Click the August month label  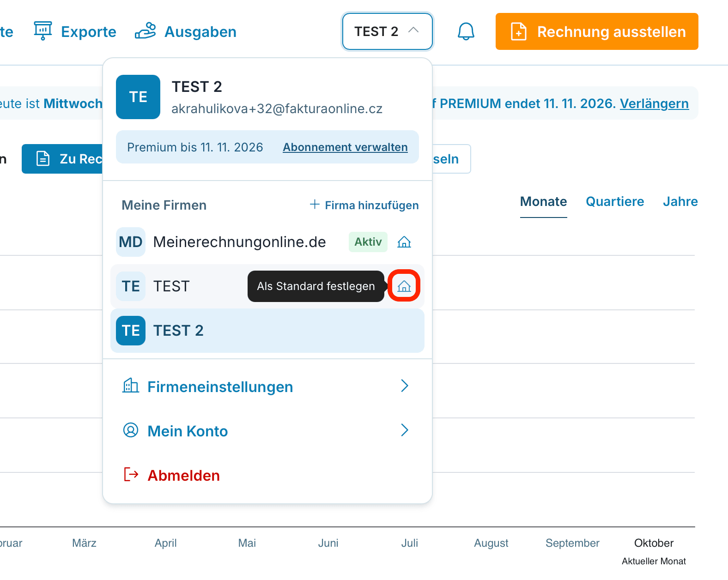click(x=491, y=543)
